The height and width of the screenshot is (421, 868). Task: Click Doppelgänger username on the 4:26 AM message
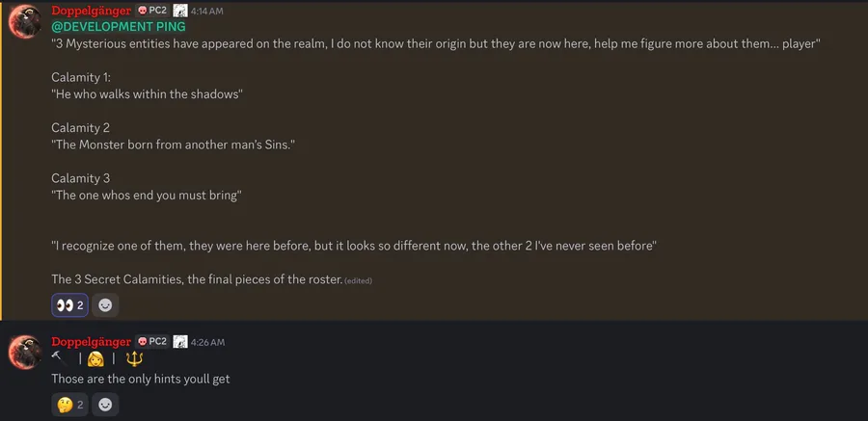(x=92, y=341)
